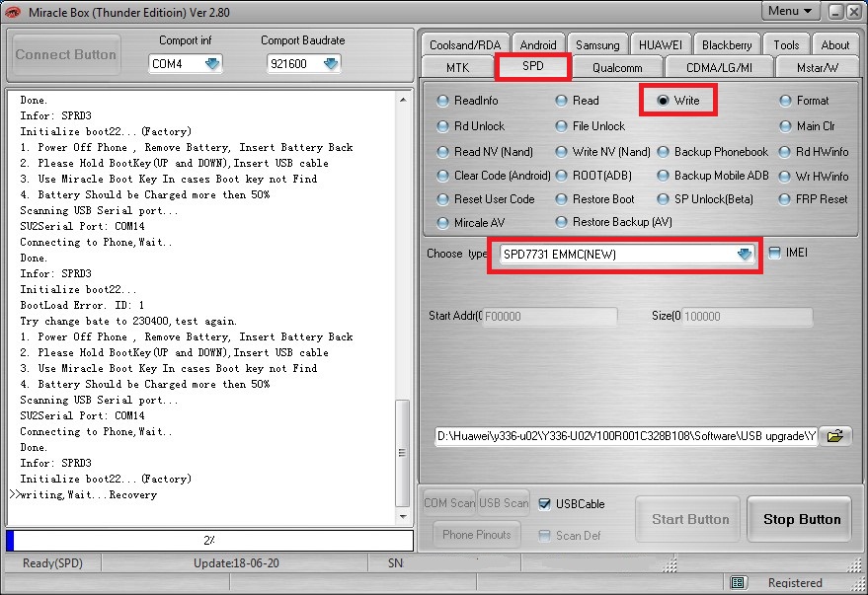Switch to the Blackberry tab

[727, 44]
